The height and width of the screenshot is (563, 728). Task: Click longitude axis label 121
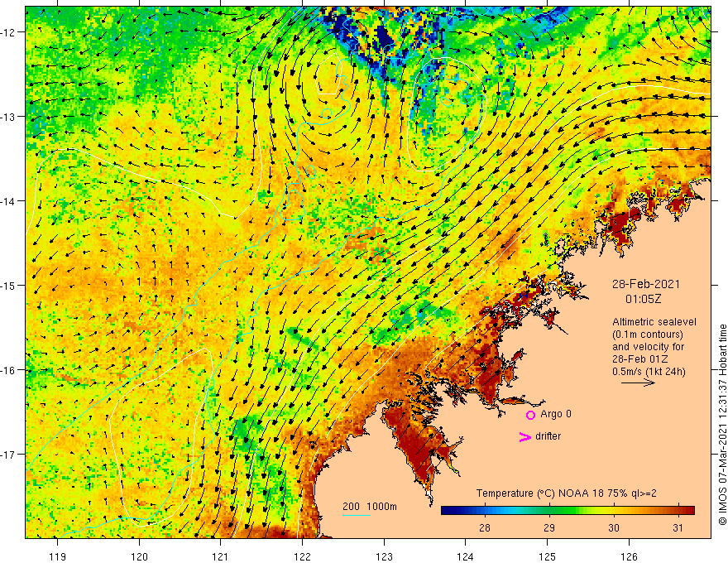pyautogui.click(x=221, y=556)
